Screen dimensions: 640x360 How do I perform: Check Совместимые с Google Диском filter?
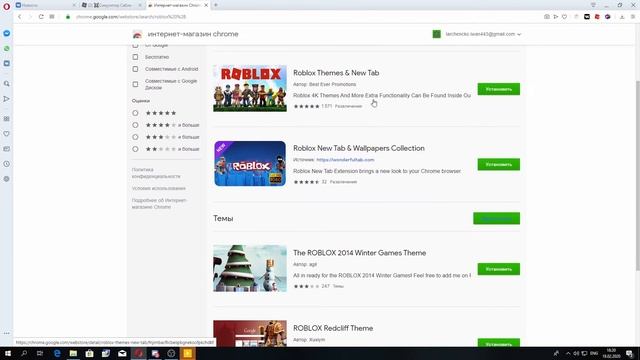[135, 84]
